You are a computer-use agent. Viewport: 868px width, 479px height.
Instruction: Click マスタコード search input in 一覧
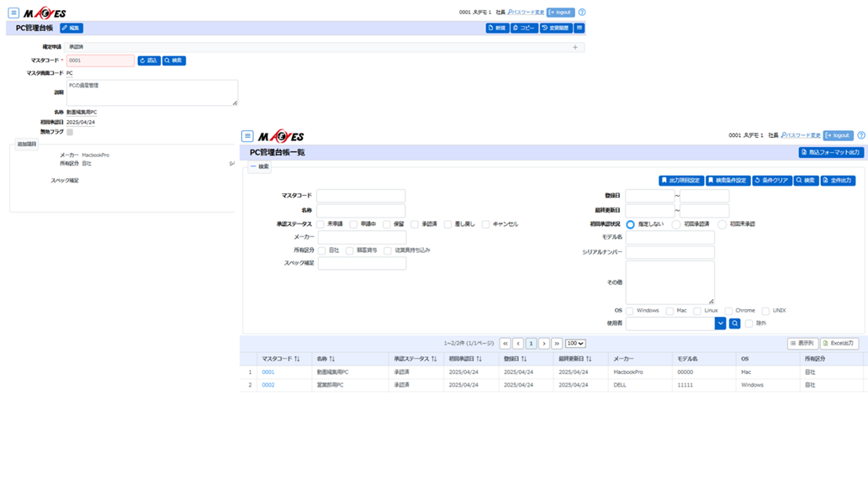(361, 196)
